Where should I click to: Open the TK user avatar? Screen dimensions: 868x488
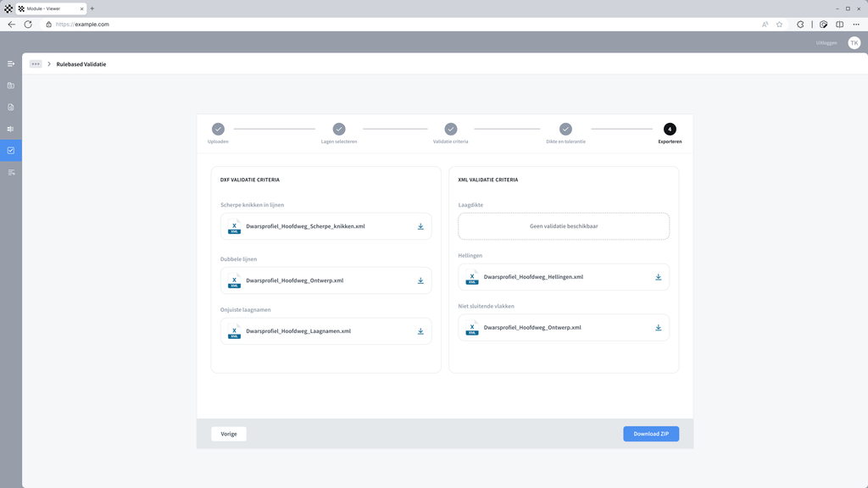(854, 42)
